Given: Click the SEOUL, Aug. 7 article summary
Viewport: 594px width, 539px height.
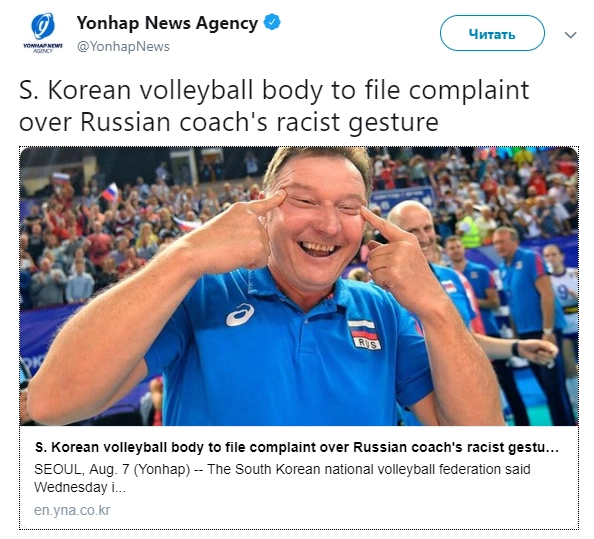Looking at the screenshot, I should (x=282, y=478).
